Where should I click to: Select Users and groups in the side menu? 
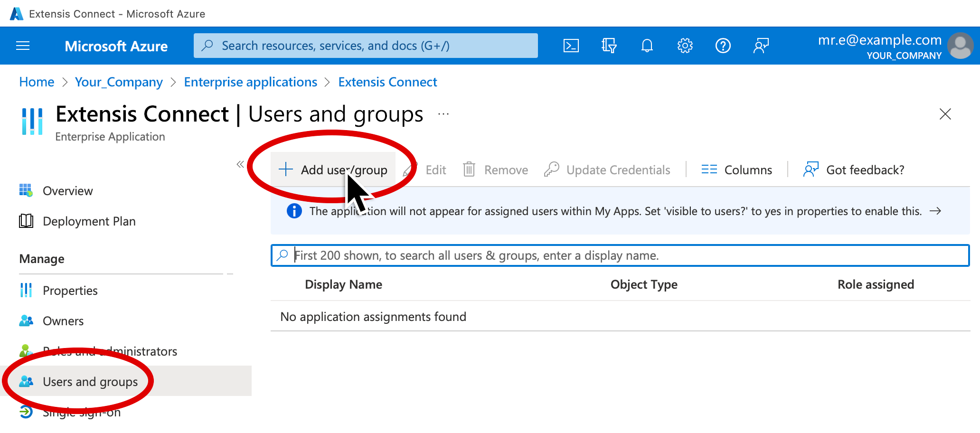126,381
